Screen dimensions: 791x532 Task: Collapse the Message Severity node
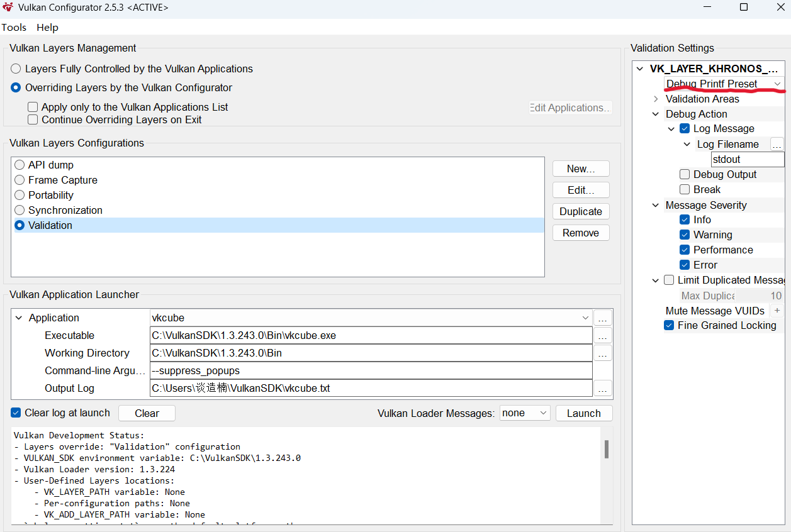tap(656, 205)
